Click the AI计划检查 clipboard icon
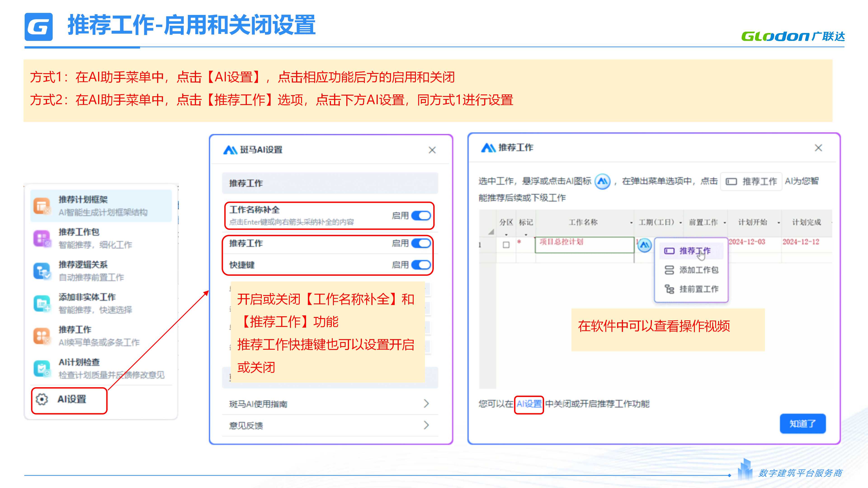This screenshot has width=868, height=488. click(42, 368)
